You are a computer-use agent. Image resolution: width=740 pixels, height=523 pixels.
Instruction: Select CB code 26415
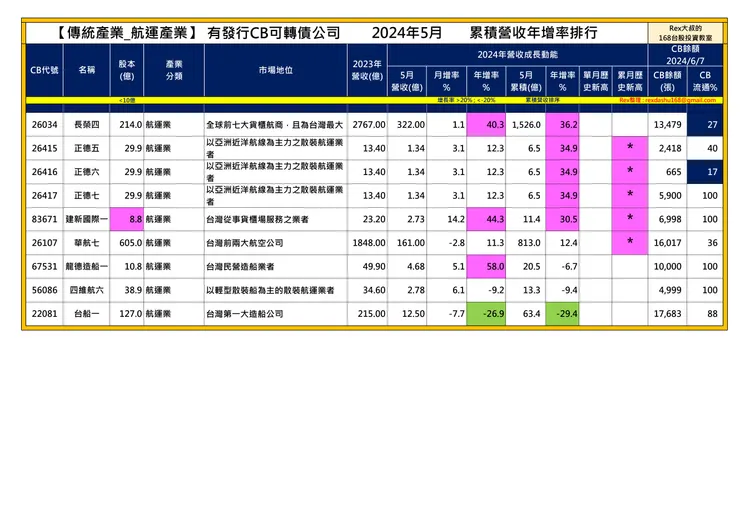[x=44, y=149]
